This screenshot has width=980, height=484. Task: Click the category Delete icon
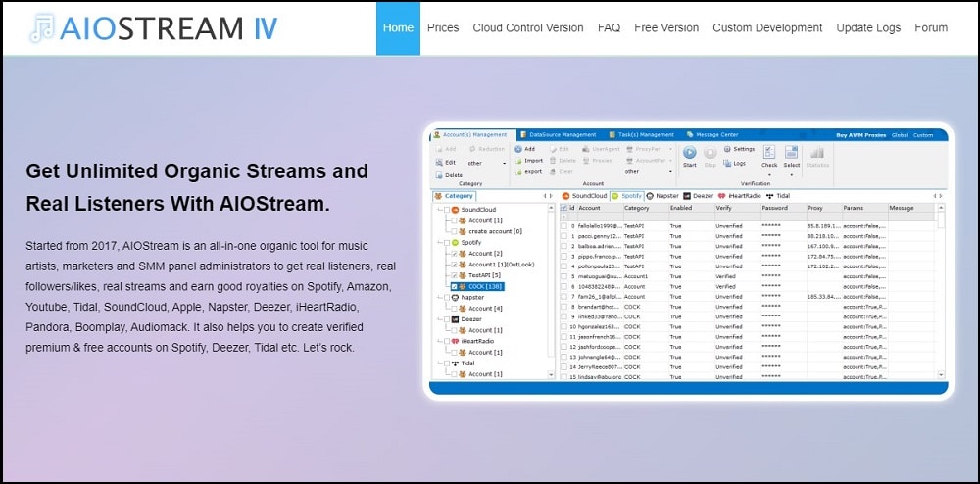pyautogui.click(x=439, y=175)
